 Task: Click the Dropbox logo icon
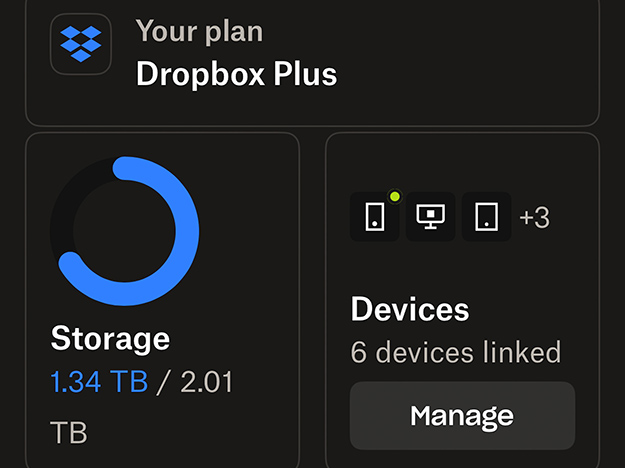(x=81, y=45)
